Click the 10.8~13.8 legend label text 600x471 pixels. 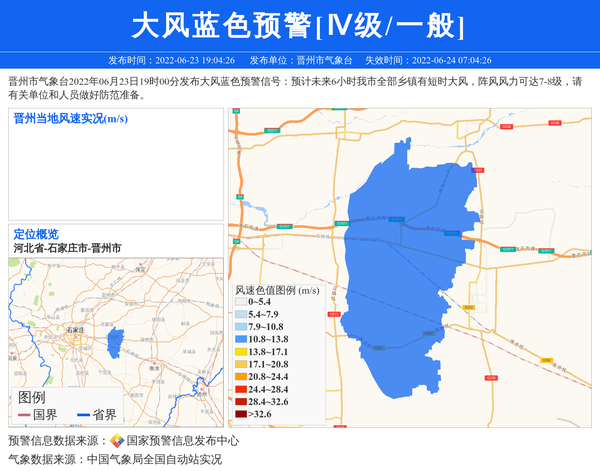pyautogui.click(x=268, y=339)
